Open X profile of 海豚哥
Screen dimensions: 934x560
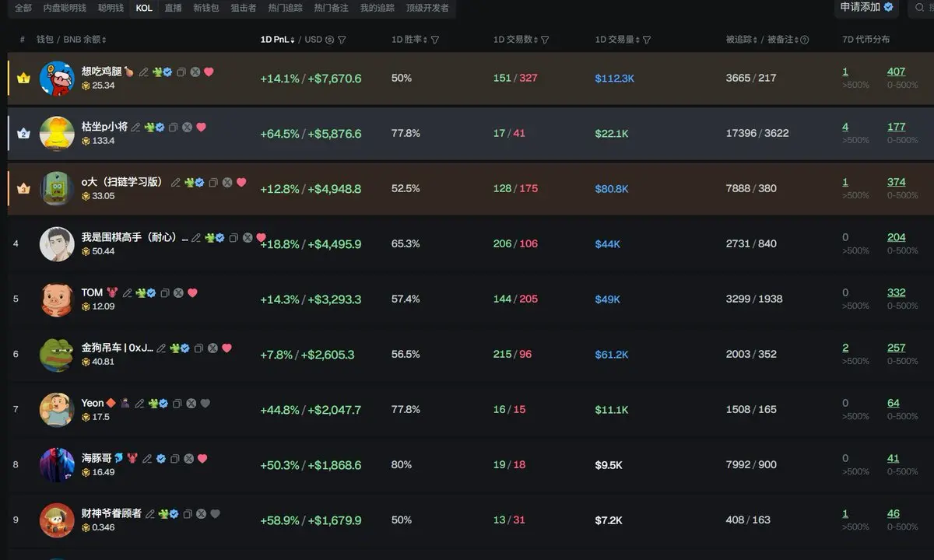coord(188,459)
